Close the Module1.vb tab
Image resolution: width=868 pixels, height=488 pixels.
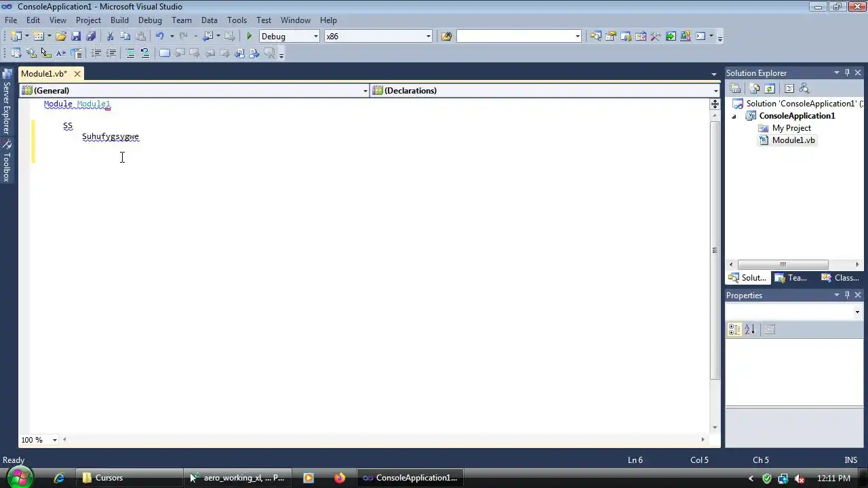coord(77,73)
